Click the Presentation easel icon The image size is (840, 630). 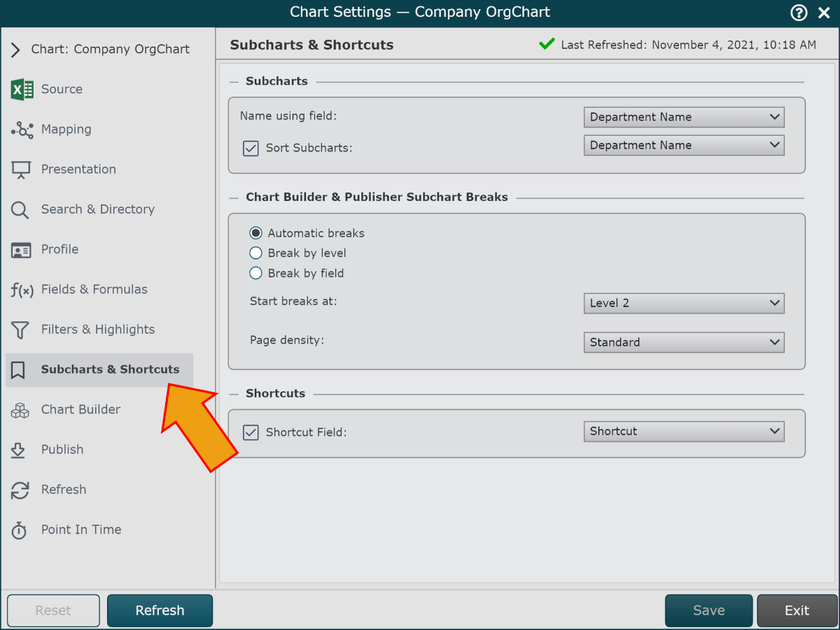pos(21,169)
